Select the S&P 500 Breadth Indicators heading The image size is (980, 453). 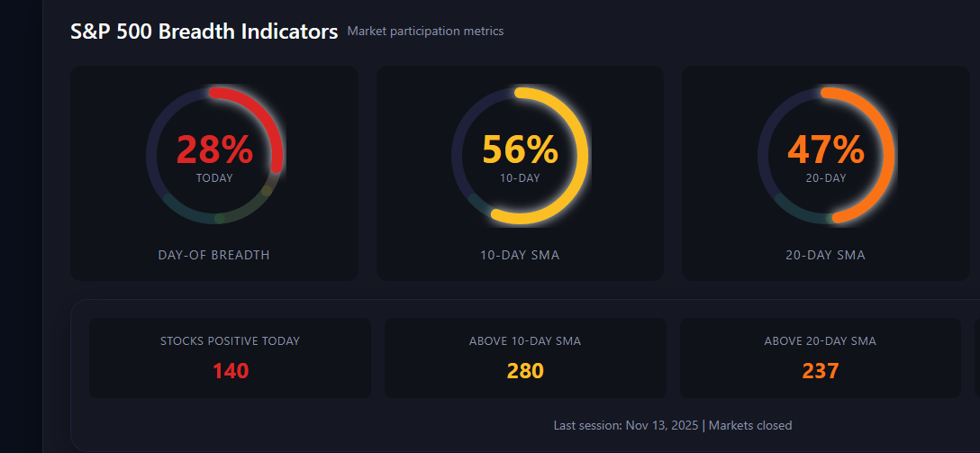tap(204, 32)
